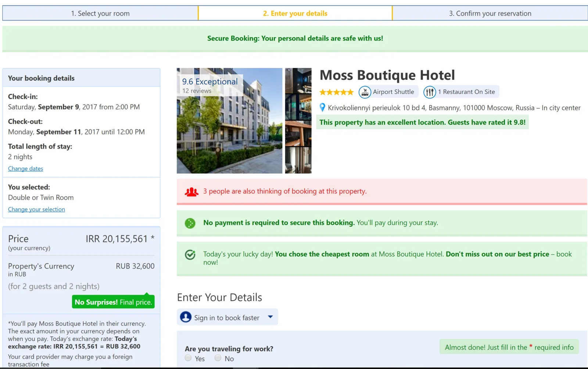588x369 pixels.
Task: Click the RUB 32,600 property currency amount
Action: pyautogui.click(x=135, y=266)
